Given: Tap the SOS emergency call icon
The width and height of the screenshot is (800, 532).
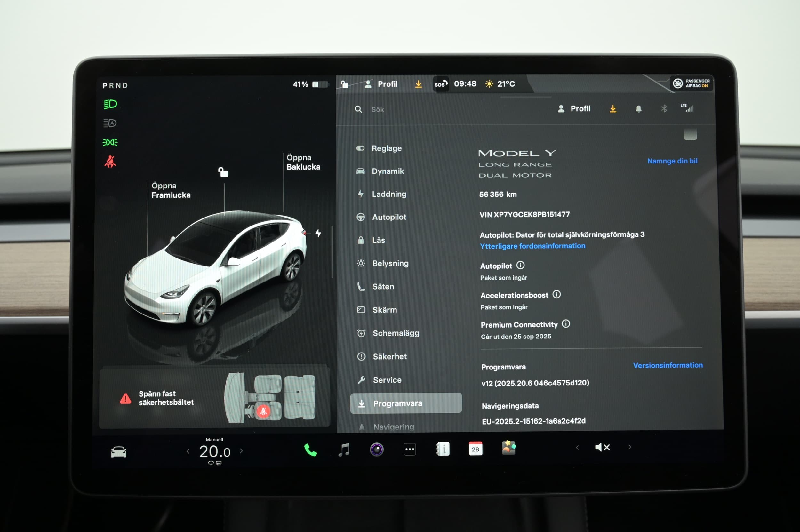Looking at the screenshot, I should (x=441, y=84).
